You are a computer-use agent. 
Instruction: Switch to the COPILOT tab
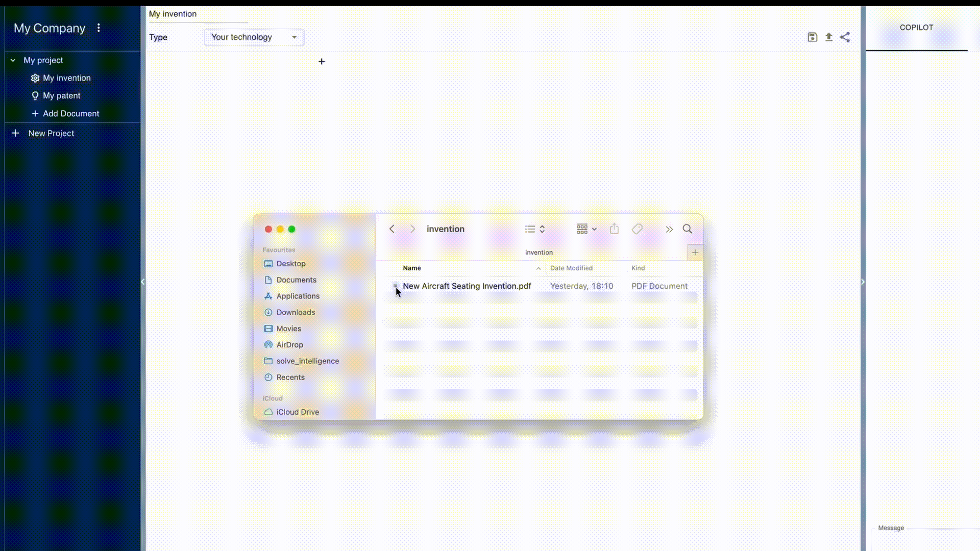coord(916,28)
